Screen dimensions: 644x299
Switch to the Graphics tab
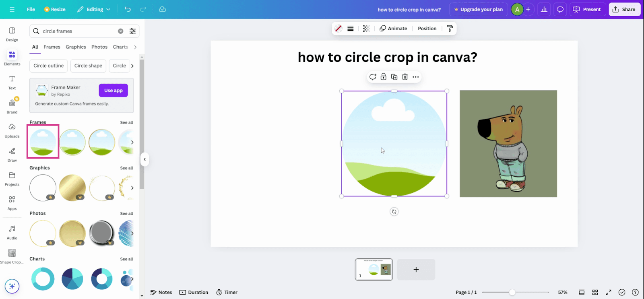(76, 47)
